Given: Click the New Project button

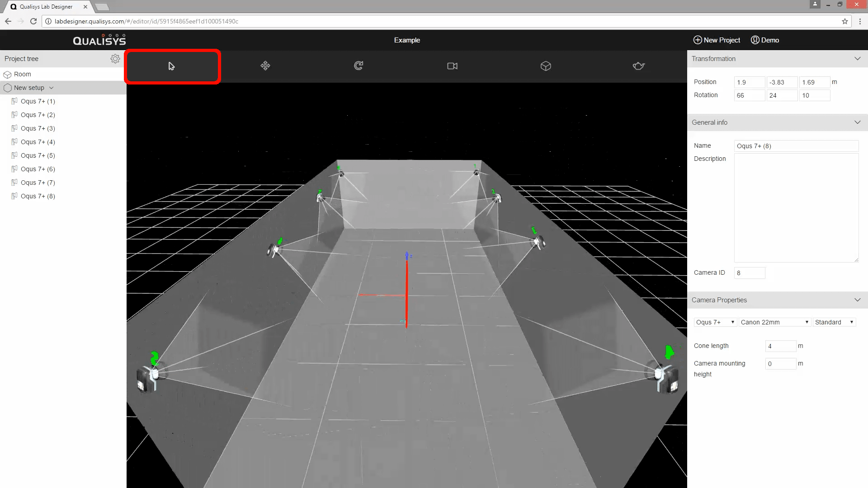Looking at the screenshot, I should point(717,40).
